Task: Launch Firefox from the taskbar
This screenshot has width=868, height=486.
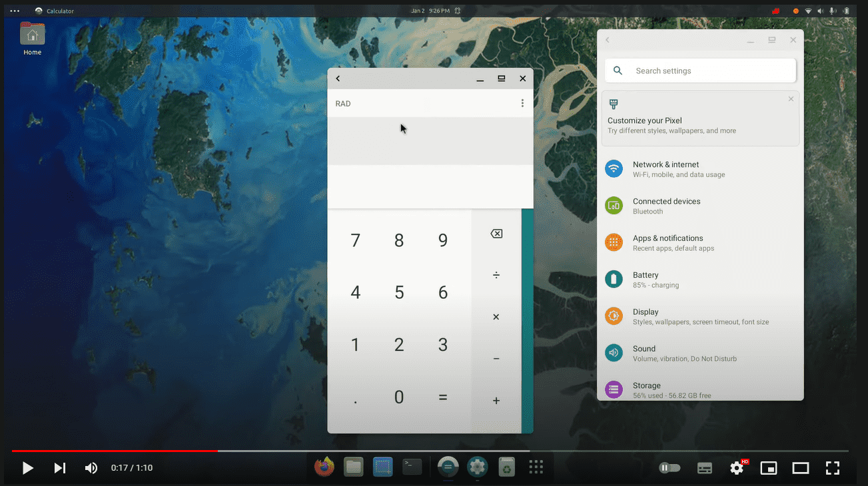Action: 324,467
